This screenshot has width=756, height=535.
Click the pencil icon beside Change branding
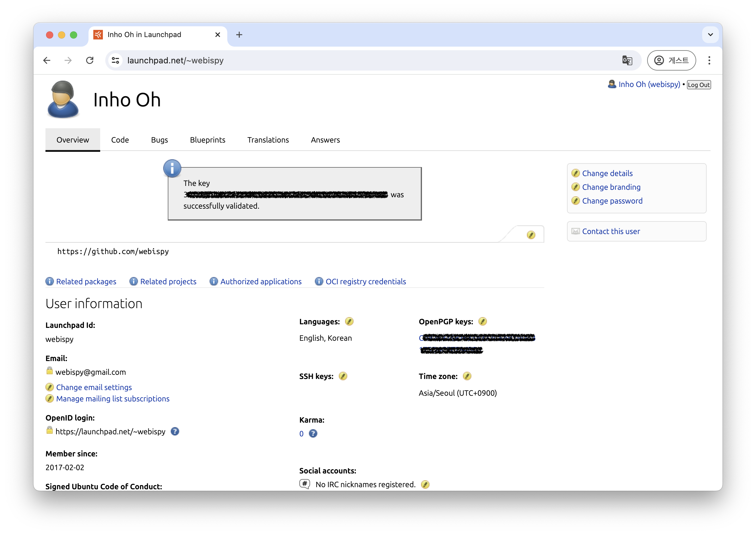coord(576,187)
